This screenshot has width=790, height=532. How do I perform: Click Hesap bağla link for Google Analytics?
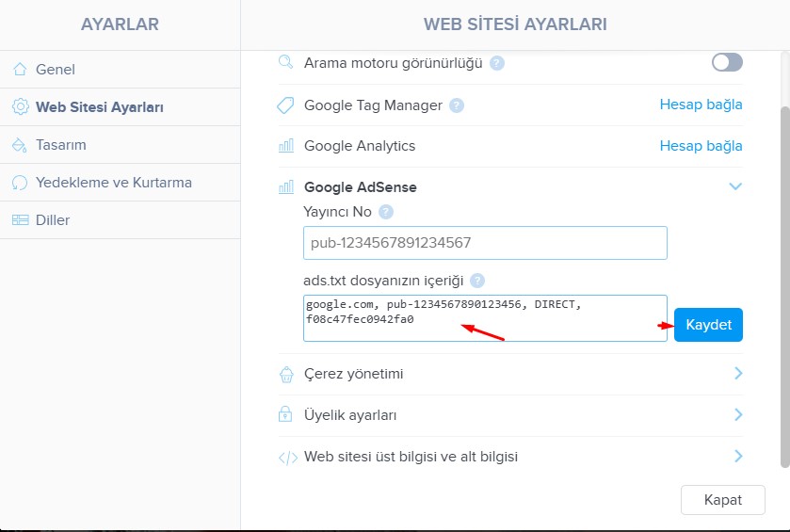click(x=701, y=146)
